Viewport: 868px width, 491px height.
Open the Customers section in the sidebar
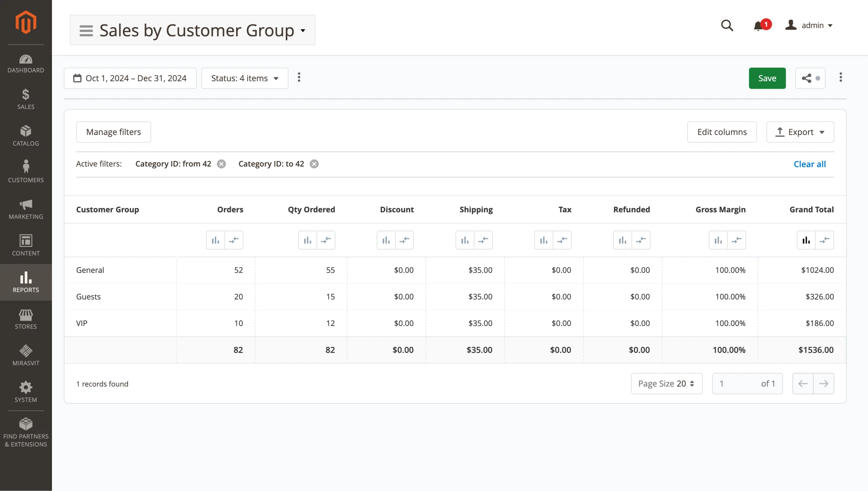tap(26, 171)
